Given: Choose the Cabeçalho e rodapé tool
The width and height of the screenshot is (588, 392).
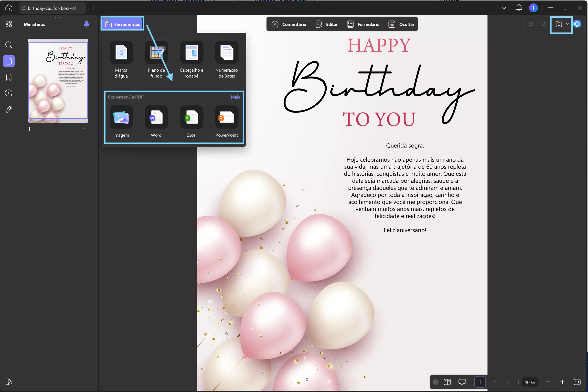Looking at the screenshot, I should [192, 60].
